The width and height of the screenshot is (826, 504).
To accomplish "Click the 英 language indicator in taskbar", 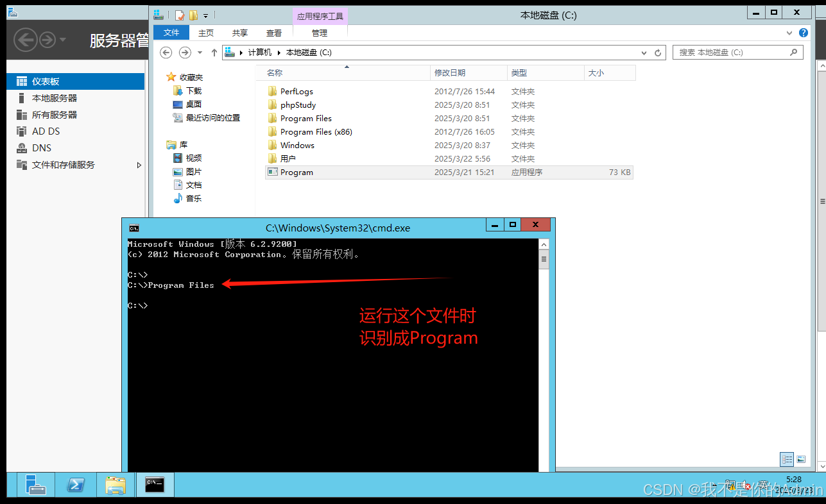I will pos(764,485).
